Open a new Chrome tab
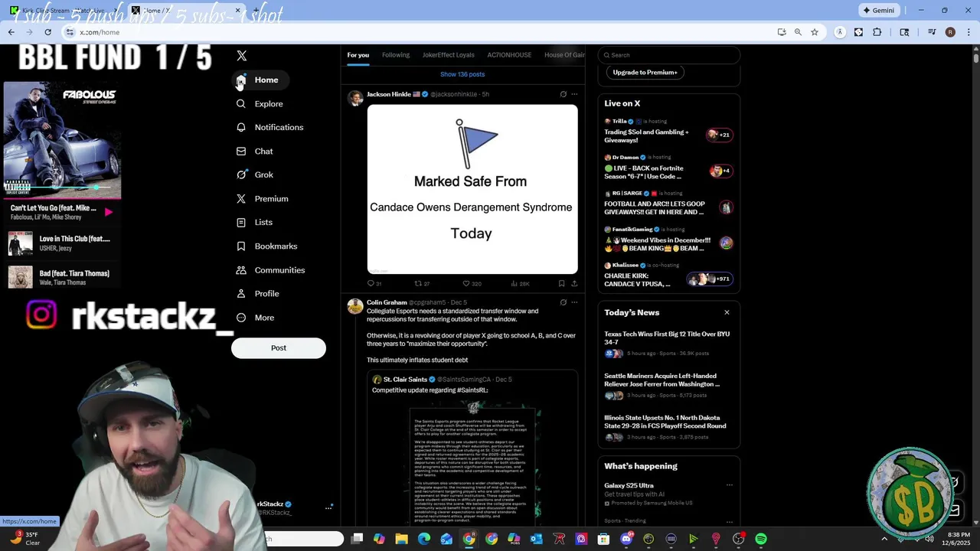Viewport: 980px width, 551px height. pos(256,11)
